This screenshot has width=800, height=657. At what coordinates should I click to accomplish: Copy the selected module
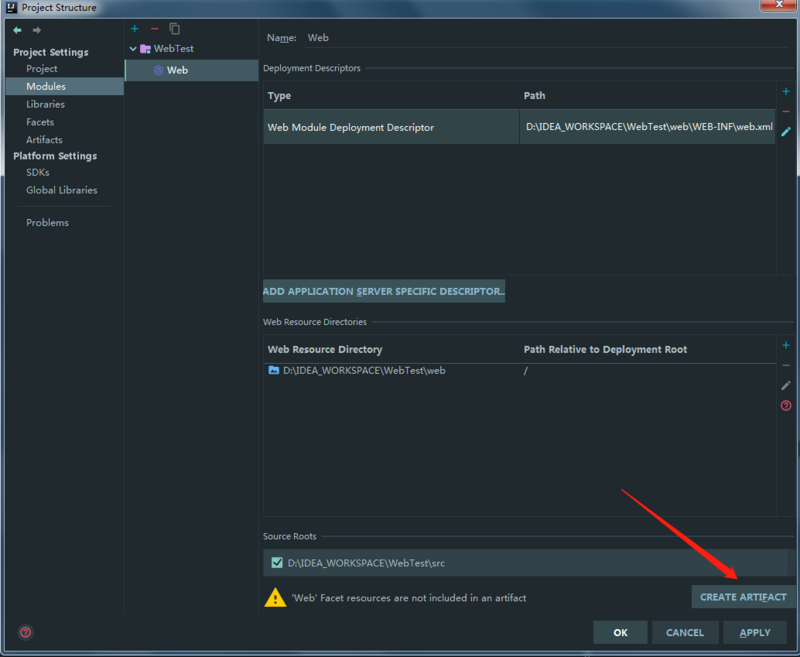(174, 29)
